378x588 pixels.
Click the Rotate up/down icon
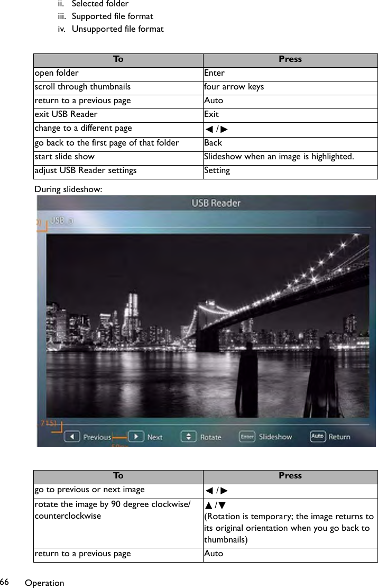click(188, 437)
